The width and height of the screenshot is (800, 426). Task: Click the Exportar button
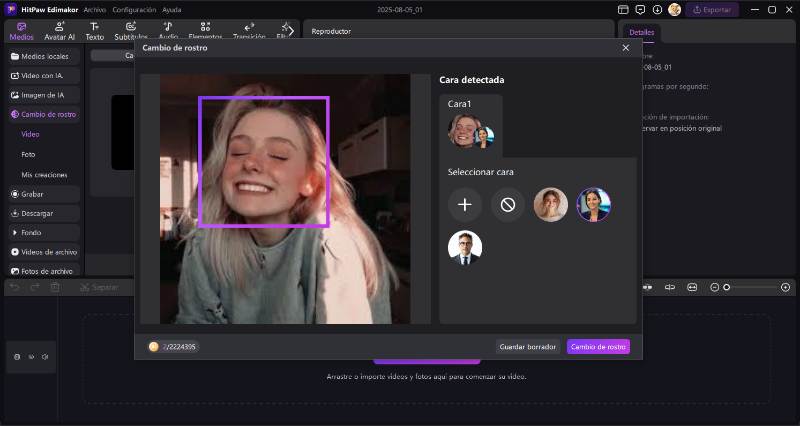[712, 10]
